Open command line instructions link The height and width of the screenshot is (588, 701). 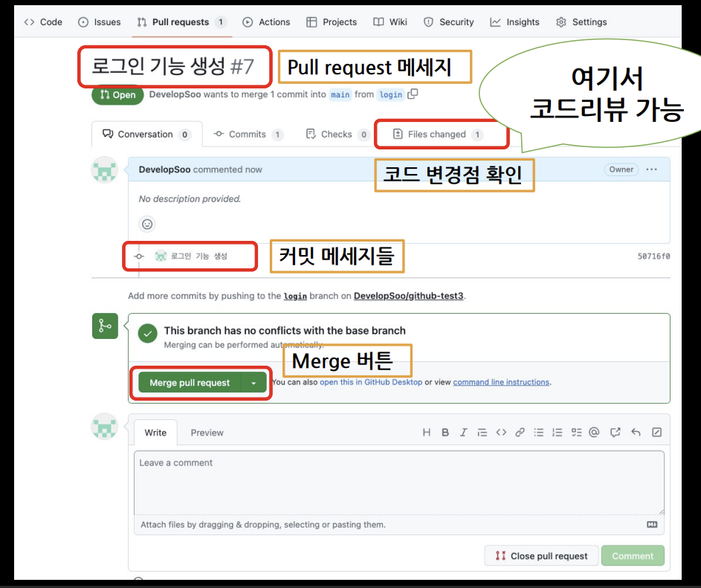[501, 382]
